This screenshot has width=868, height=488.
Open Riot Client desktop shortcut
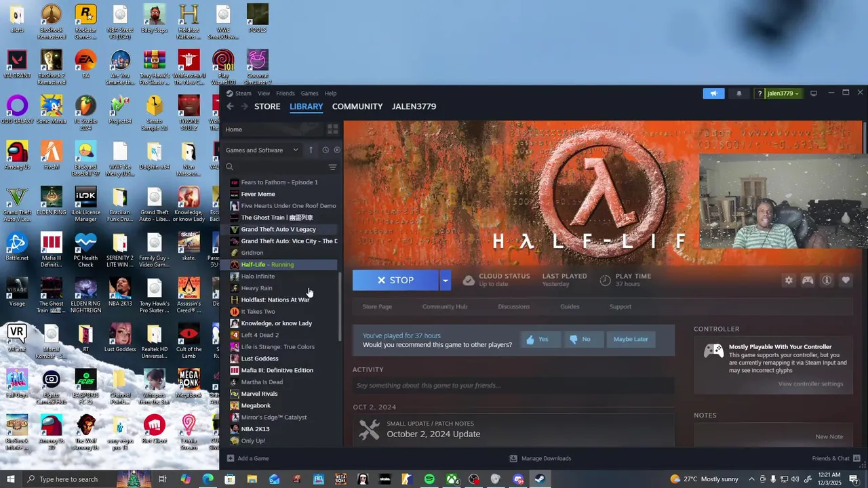click(155, 430)
